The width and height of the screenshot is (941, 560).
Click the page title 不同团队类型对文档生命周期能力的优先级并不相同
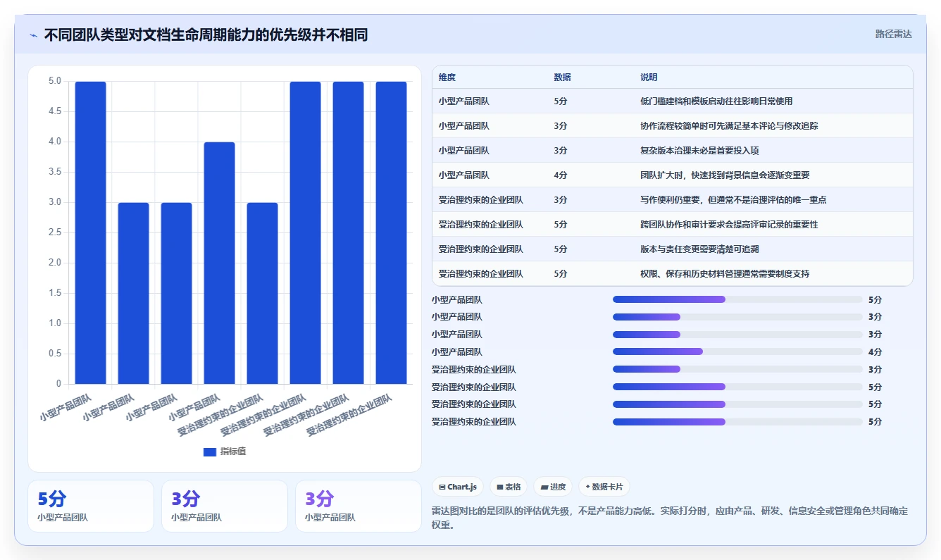tap(206, 35)
